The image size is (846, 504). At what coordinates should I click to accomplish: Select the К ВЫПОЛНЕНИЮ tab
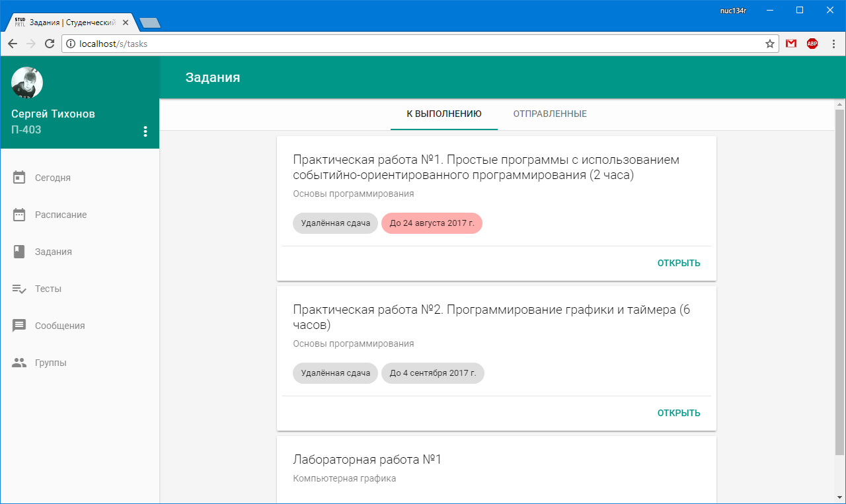[443, 113]
